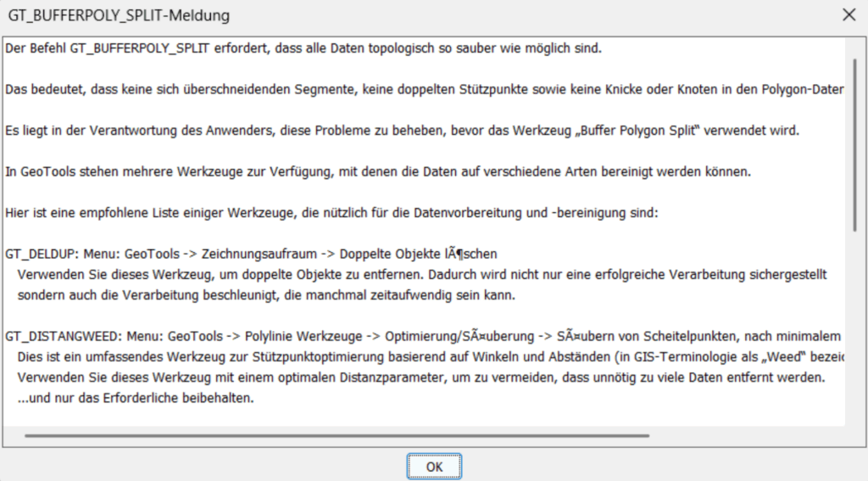The image size is (868, 481).
Task: Click the GT_DISTANGWEED menu path line
Action: 424,337
